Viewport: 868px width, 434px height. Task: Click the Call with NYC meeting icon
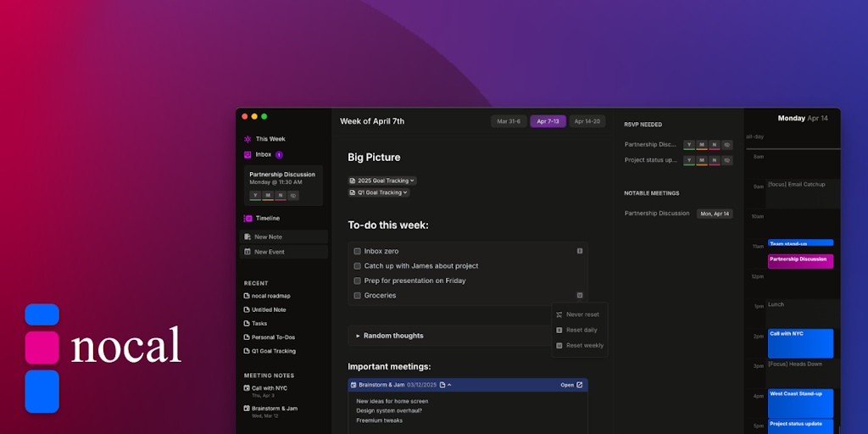point(247,388)
